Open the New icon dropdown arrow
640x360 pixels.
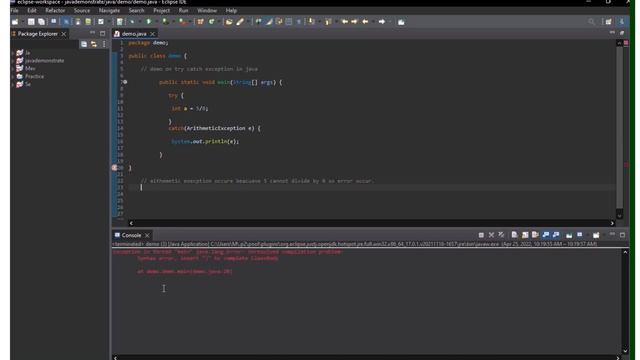pyautogui.click(x=22, y=22)
